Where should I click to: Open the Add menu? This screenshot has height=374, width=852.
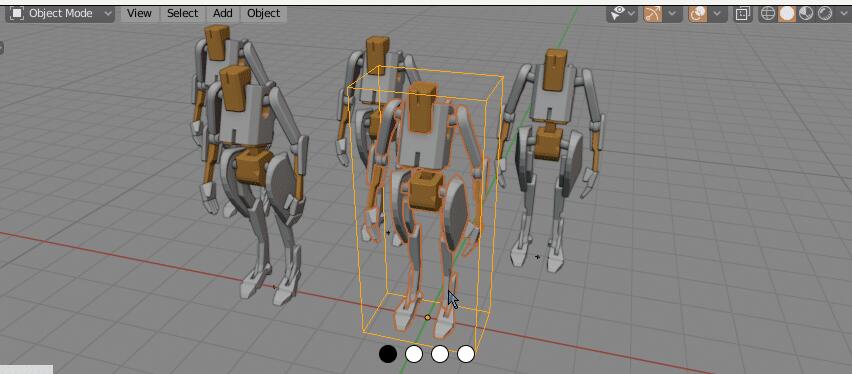point(222,14)
